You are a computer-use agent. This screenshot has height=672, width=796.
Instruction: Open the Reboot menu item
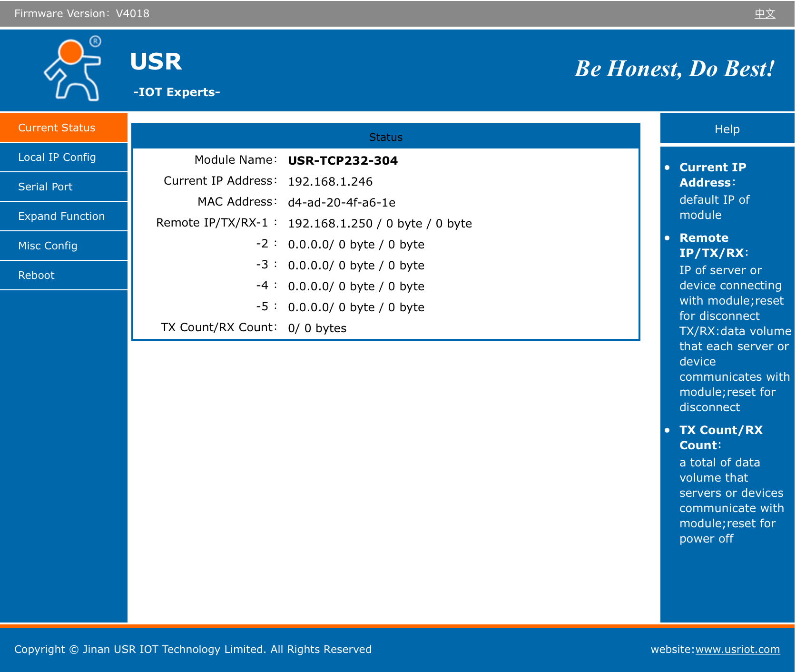pyautogui.click(x=64, y=275)
